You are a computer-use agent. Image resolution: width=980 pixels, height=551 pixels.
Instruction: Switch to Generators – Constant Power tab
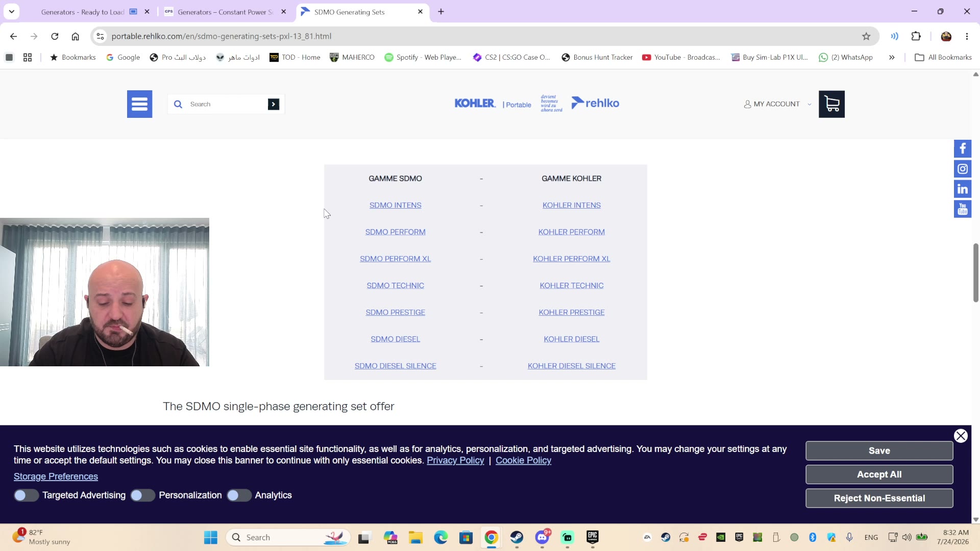point(225,12)
